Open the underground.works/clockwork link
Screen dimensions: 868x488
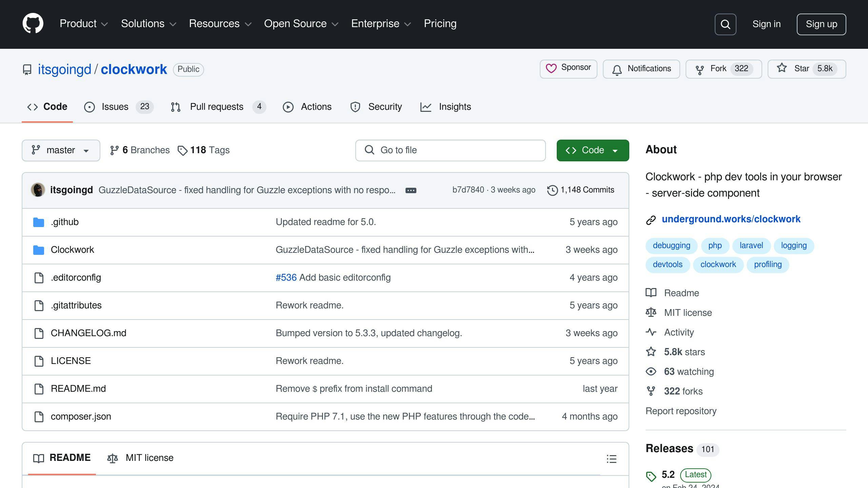click(x=731, y=219)
